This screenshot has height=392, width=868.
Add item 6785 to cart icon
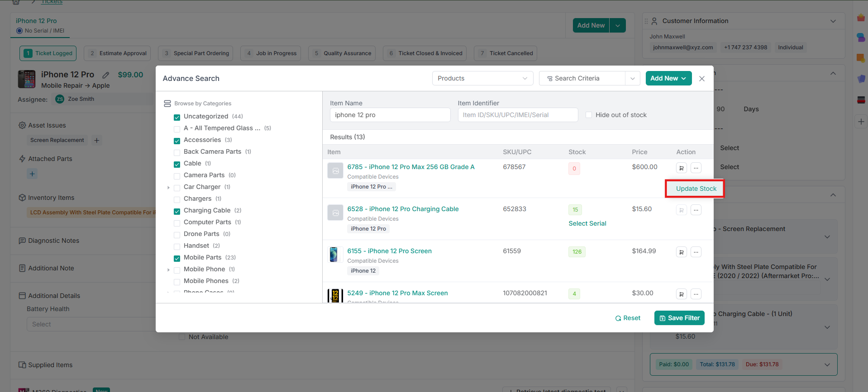click(x=682, y=168)
